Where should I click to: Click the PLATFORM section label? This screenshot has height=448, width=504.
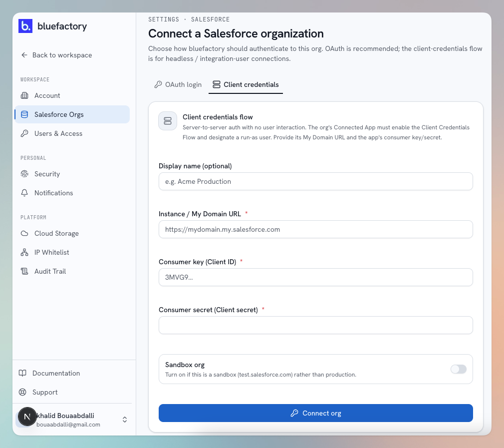33,217
